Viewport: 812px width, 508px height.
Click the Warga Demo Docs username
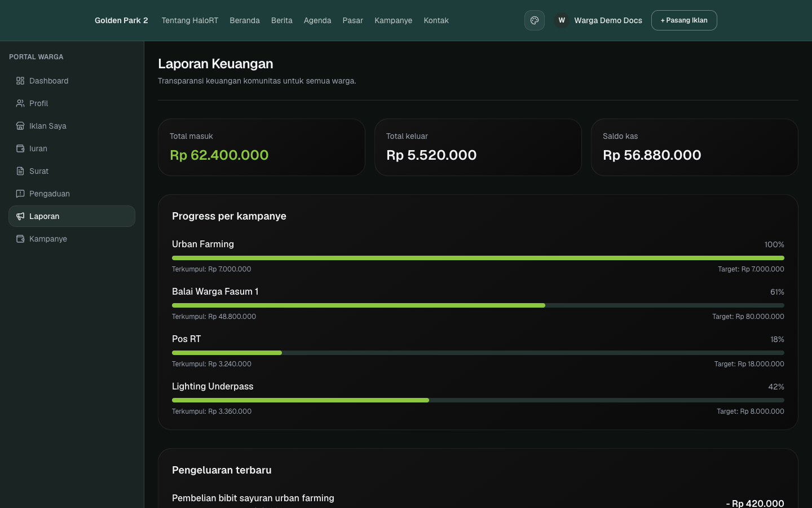pos(608,20)
